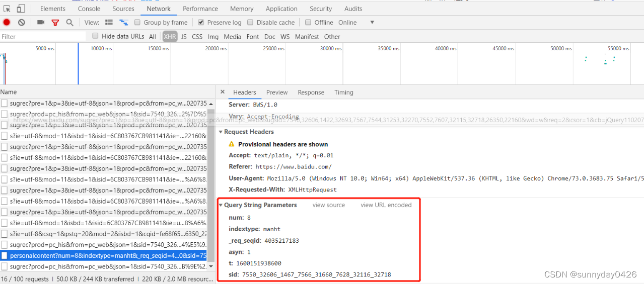The width and height of the screenshot is (644, 284).
Task: Filter requests by JS
Action: tap(184, 37)
